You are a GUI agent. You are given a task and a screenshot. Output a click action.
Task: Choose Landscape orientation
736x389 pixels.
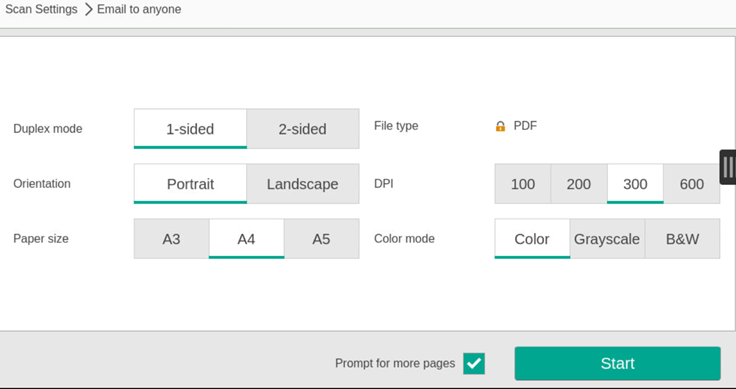pos(303,184)
